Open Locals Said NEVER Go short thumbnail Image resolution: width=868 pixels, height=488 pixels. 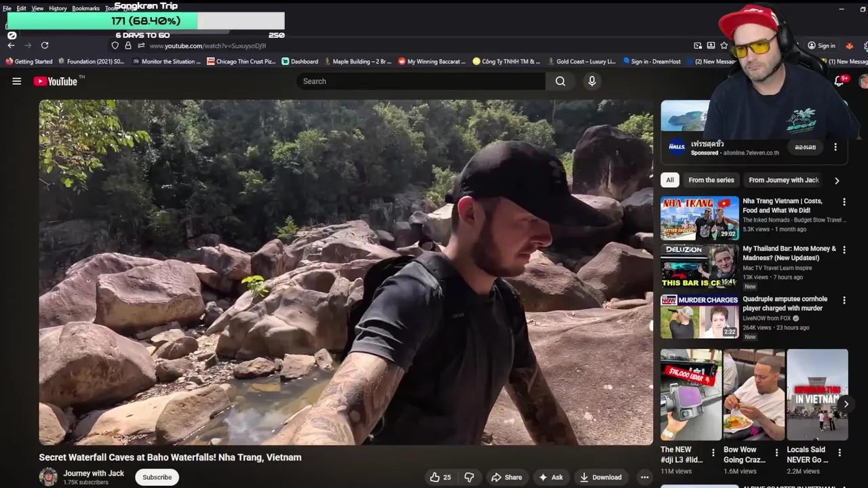[817, 394]
